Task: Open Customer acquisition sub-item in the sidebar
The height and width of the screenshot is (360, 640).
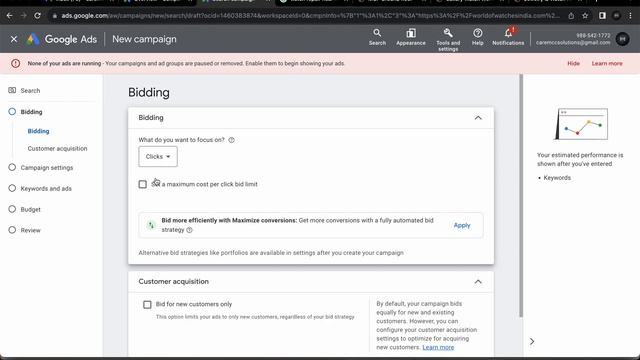Action: pos(57,149)
